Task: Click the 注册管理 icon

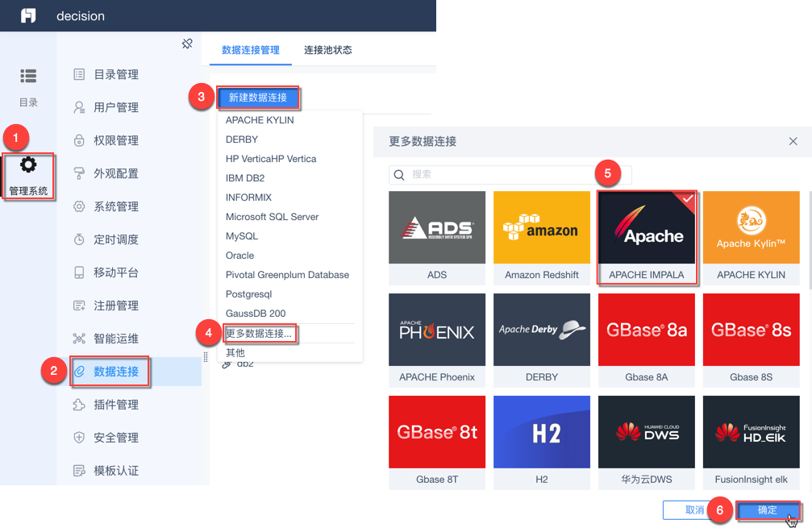Action: click(79, 306)
